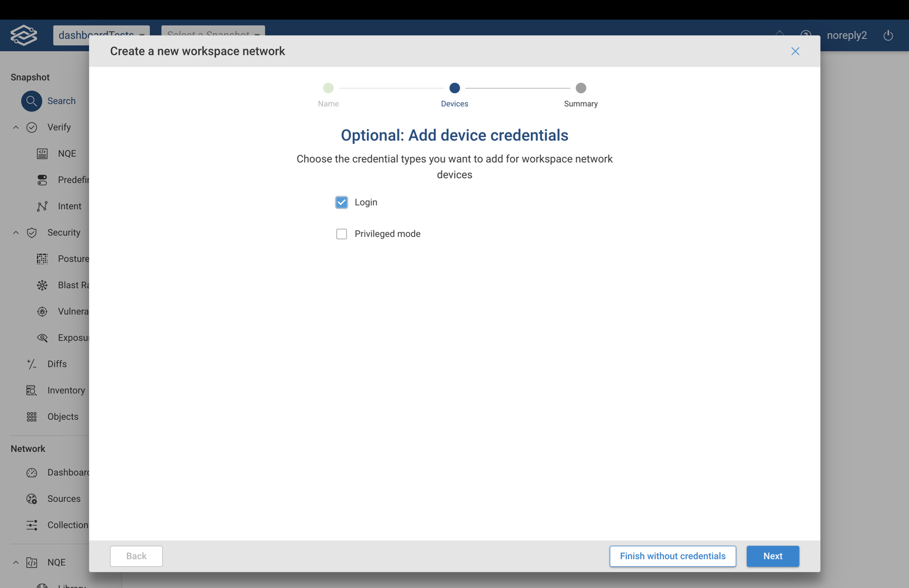The width and height of the screenshot is (909, 588).
Task: Click the Inventory icon in sidebar
Action: 32,390
